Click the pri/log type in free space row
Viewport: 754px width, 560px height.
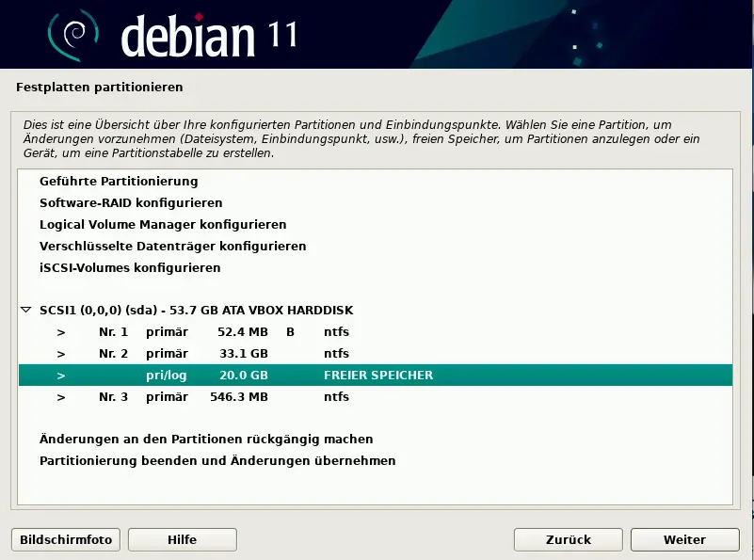(167, 376)
